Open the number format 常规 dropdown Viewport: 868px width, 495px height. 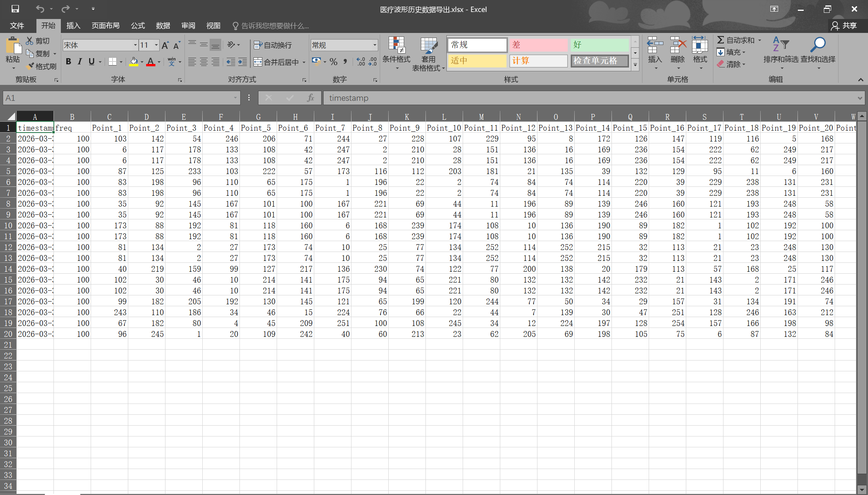pyautogui.click(x=375, y=45)
